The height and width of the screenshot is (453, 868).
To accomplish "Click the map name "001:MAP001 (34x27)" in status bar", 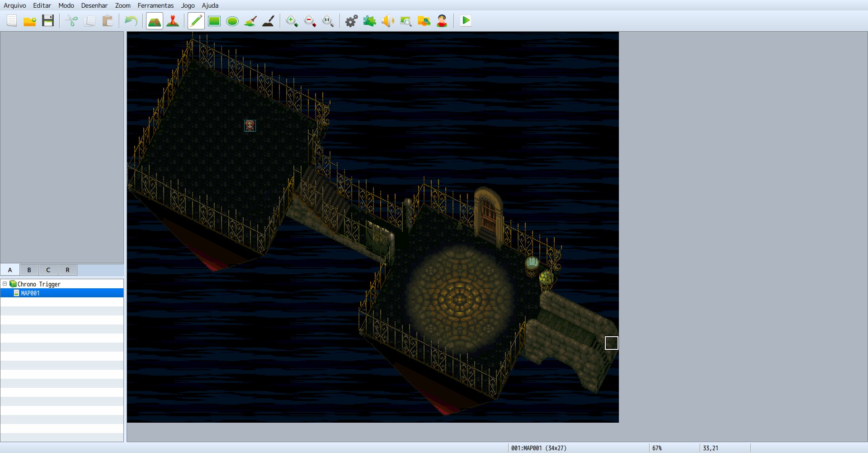I will pos(539,448).
